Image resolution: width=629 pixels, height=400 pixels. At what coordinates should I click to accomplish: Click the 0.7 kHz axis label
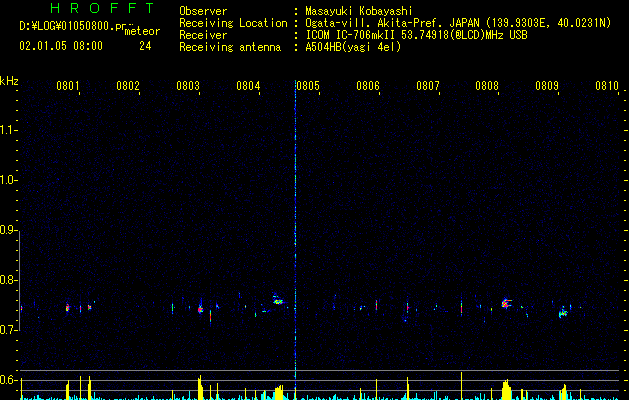pyautogui.click(x=8, y=330)
